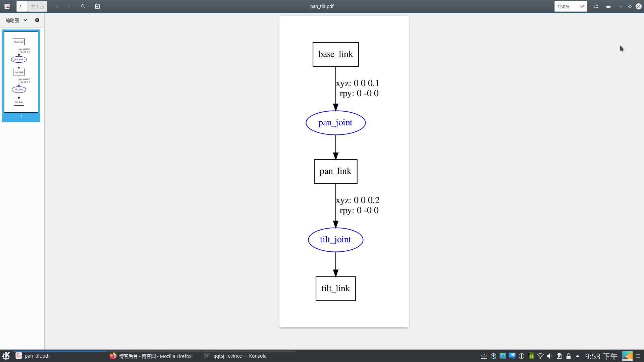Viewport: 644px width, 362px height.
Task: Click the 'xyz: 0 0 0.1' label
Action: pos(358,83)
